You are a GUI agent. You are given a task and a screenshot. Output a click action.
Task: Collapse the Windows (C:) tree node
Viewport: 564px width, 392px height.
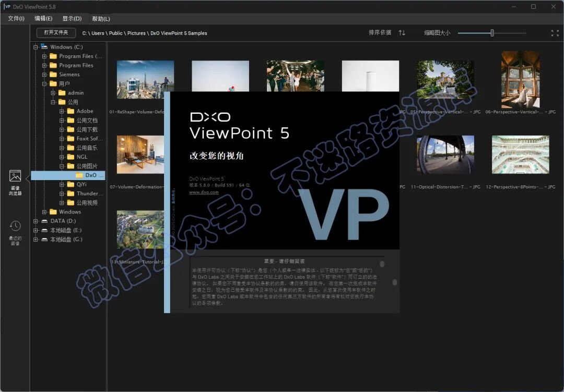tap(36, 47)
